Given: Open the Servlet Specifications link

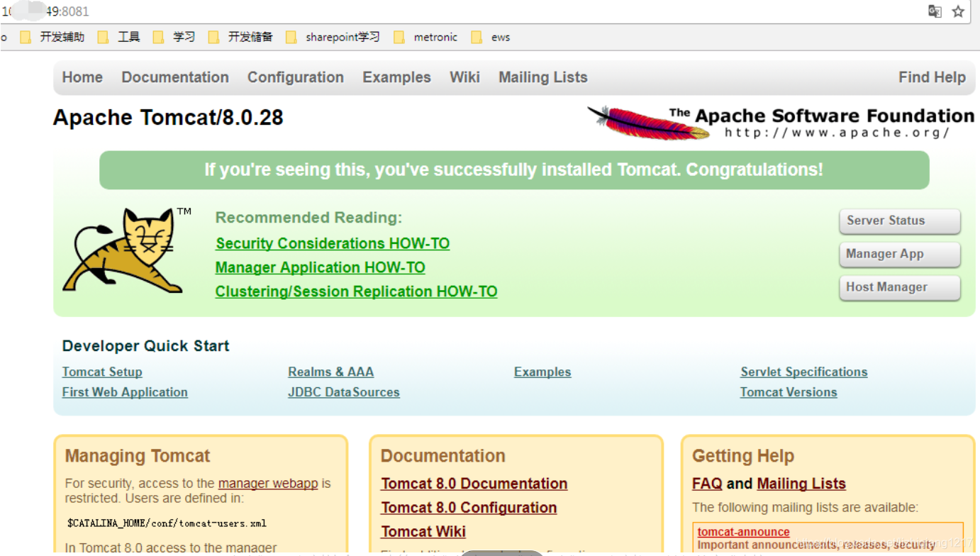Looking at the screenshot, I should pyautogui.click(x=804, y=372).
